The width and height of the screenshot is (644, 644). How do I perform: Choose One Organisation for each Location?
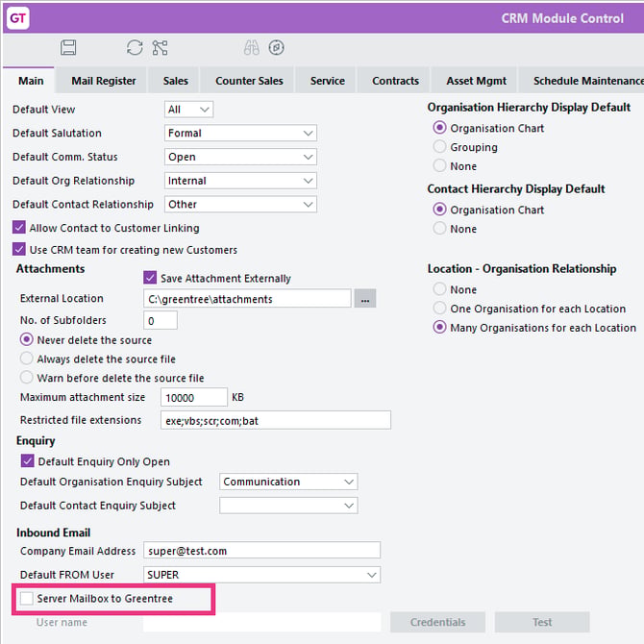(x=439, y=308)
